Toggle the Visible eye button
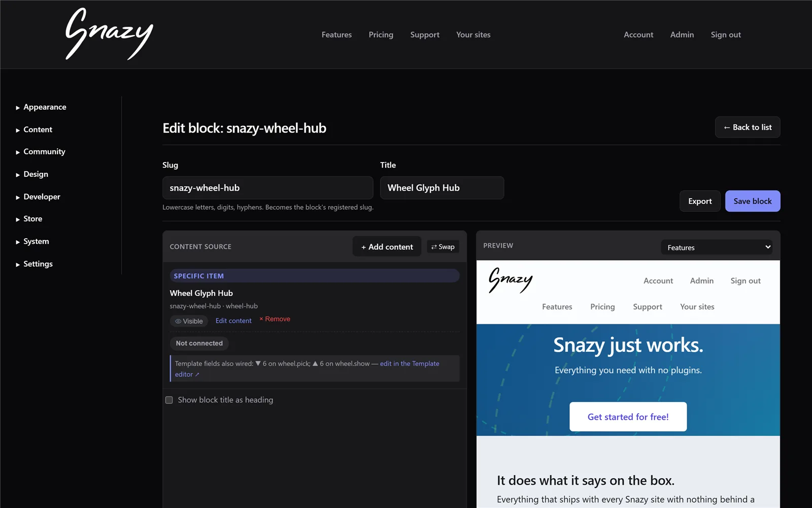The image size is (812, 508). [189, 321]
